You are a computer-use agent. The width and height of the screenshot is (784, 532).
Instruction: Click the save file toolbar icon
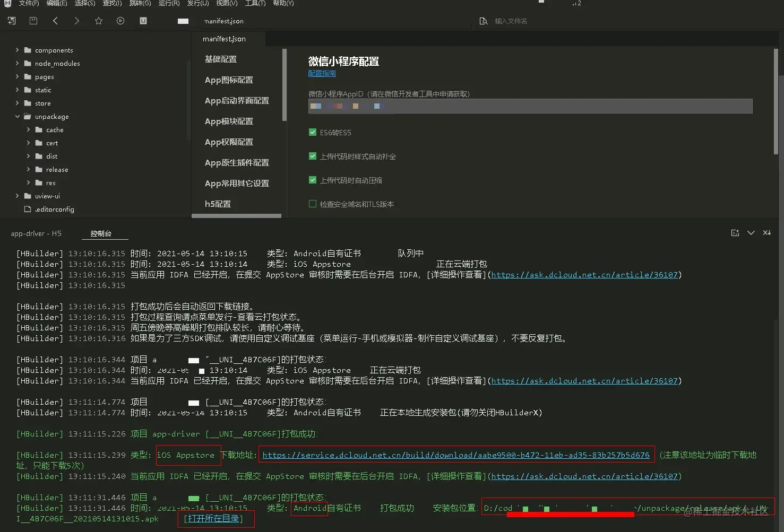point(33,21)
